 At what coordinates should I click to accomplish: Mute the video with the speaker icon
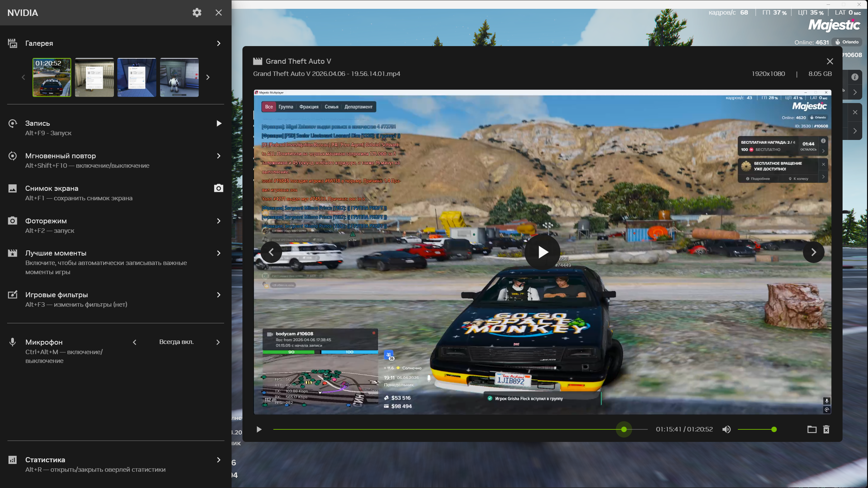tap(726, 430)
